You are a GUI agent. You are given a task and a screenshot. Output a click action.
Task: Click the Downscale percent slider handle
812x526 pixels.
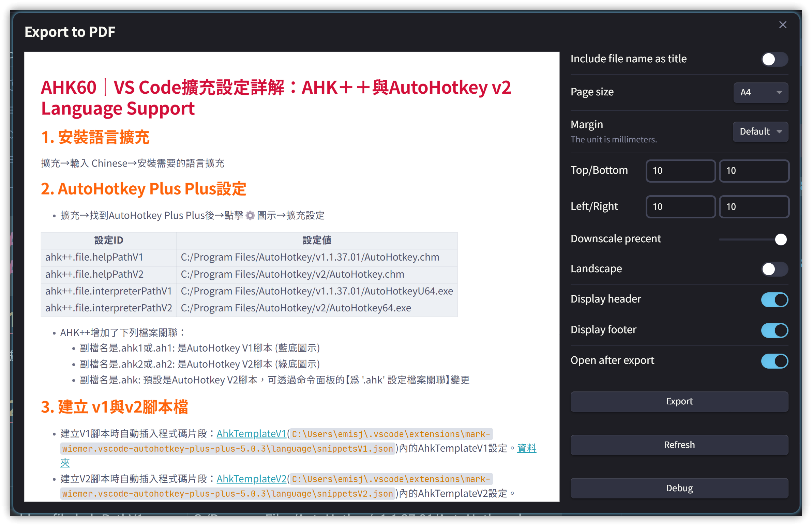point(780,239)
